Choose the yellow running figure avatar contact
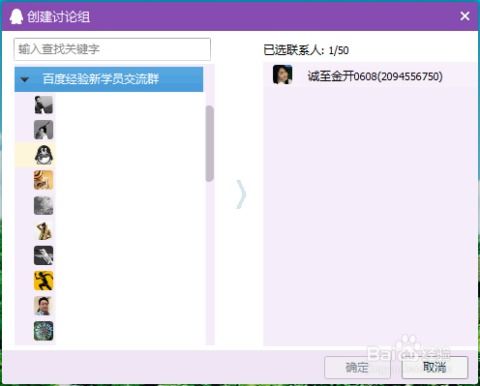The image size is (480, 386). [x=109, y=280]
